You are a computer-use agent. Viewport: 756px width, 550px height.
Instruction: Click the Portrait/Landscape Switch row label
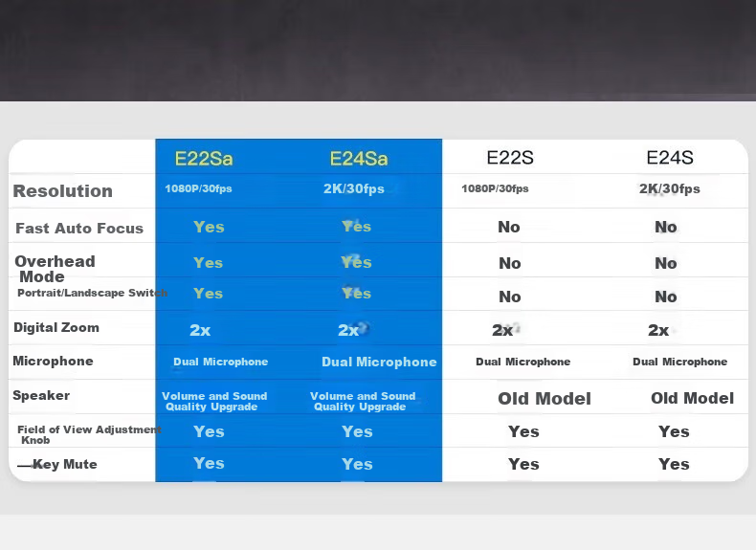pyautogui.click(x=92, y=293)
